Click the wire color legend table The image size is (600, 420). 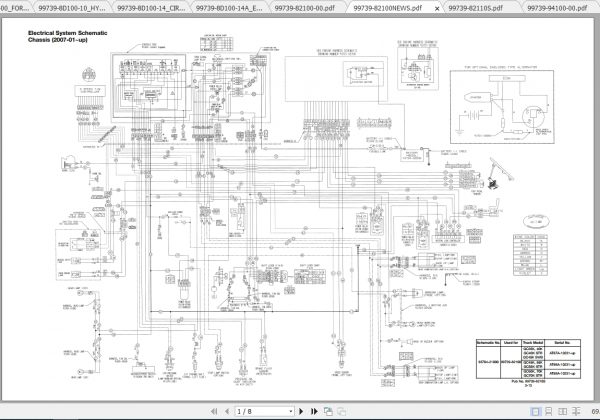[530, 254]
